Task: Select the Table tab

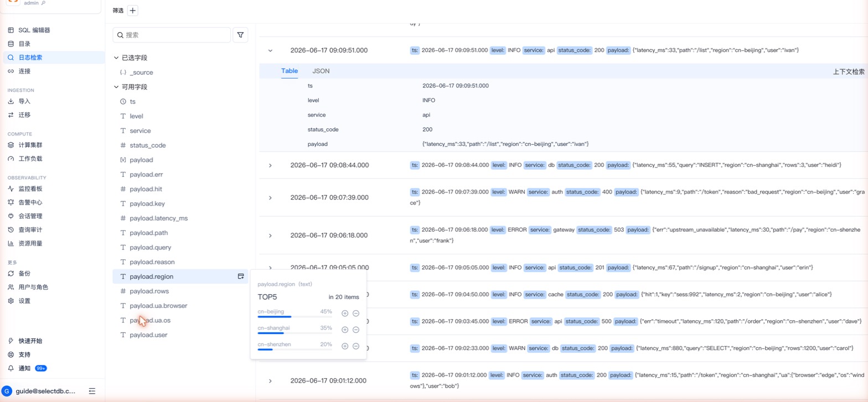Action: coord(290,71)
